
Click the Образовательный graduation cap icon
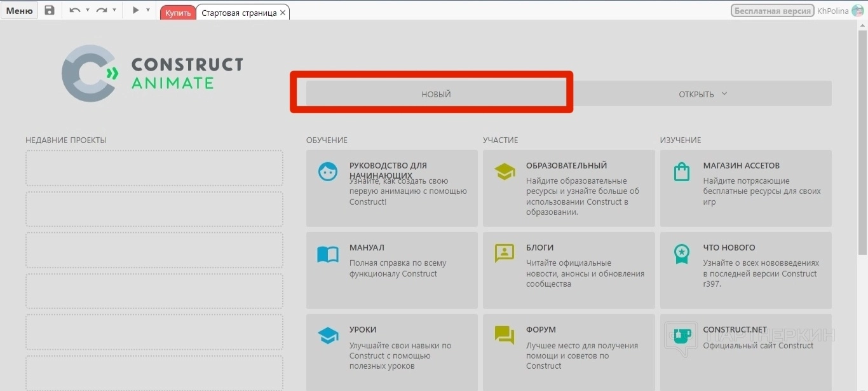point(505,172)
